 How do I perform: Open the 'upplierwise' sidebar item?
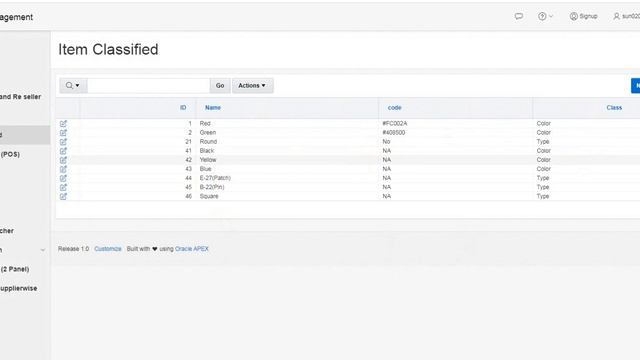click(19, 288)
